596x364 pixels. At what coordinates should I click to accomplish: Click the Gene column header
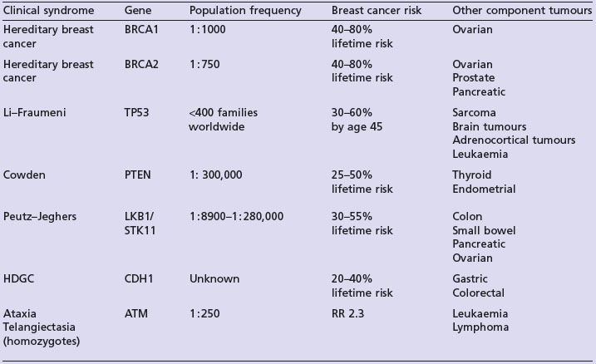tap(137, 11)
